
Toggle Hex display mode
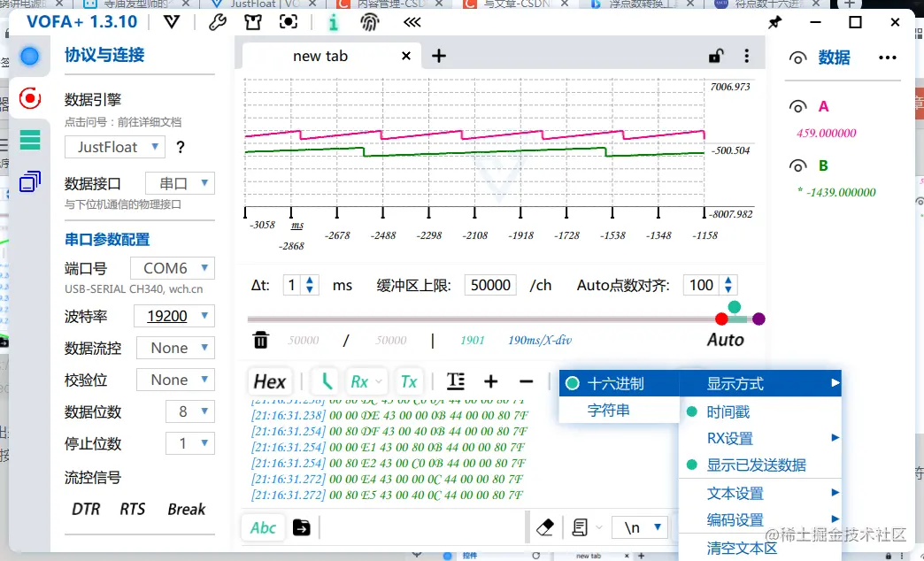pos(269,380)
